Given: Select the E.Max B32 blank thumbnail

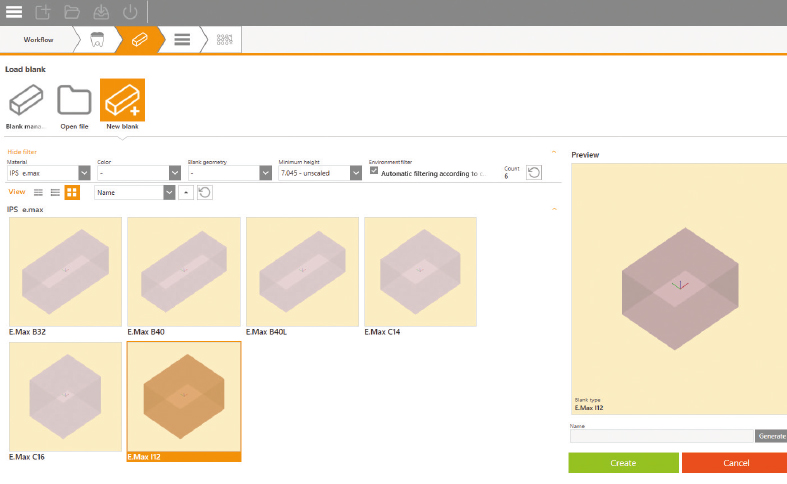Looking at the screenshot, I should point(65,272).
